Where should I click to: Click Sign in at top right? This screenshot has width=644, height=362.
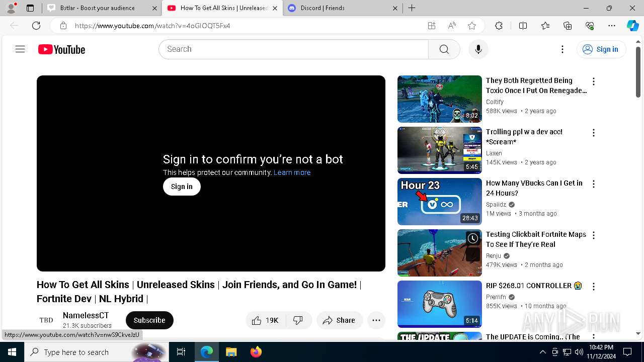601,49
